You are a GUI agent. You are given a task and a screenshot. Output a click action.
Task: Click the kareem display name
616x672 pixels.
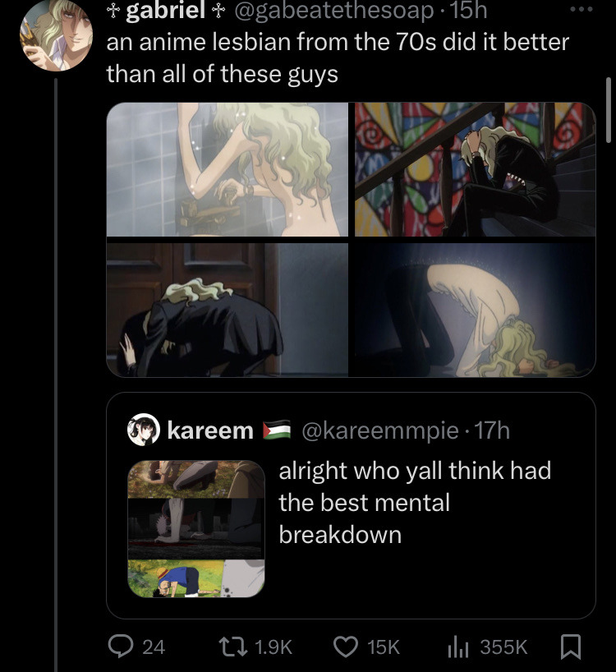(210, 430)
